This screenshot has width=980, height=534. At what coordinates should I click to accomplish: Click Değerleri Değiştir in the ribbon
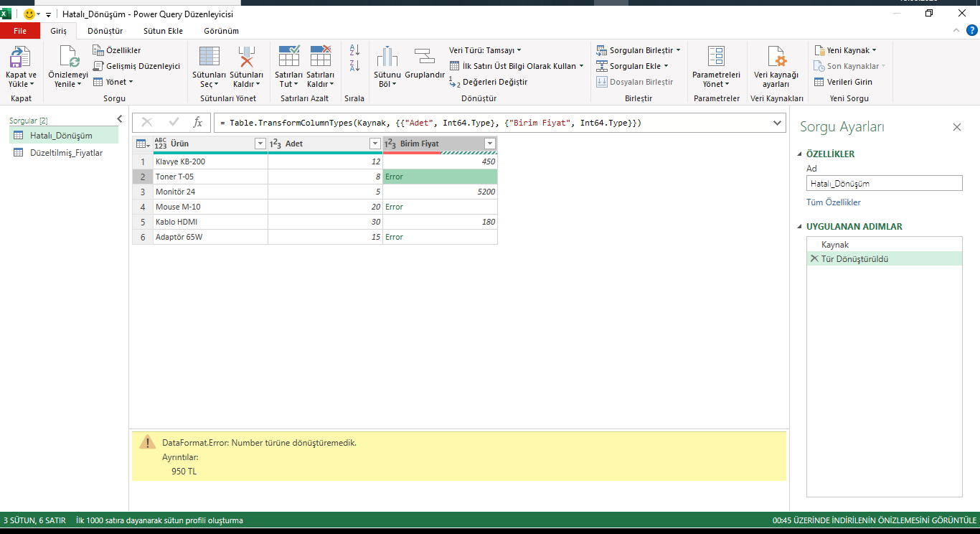coord(488,82)
